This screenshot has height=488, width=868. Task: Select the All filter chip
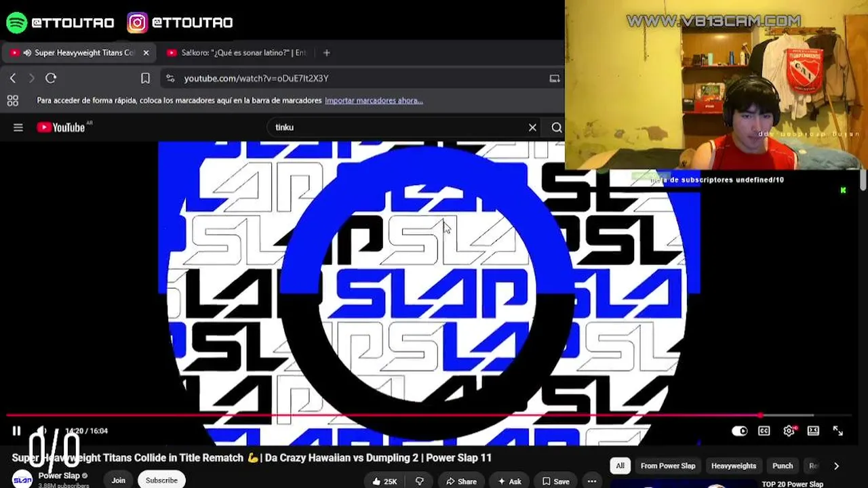[620, 466]
